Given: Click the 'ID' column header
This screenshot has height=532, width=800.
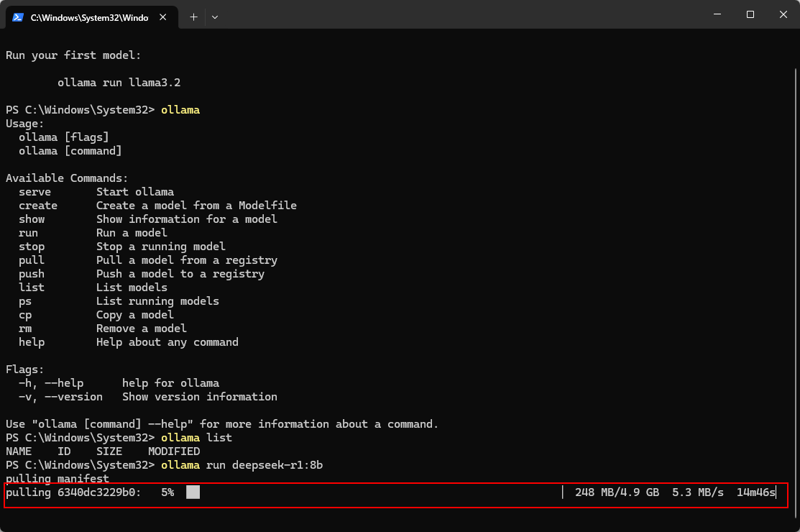Looking at the screenshot, I should [64, 451].
